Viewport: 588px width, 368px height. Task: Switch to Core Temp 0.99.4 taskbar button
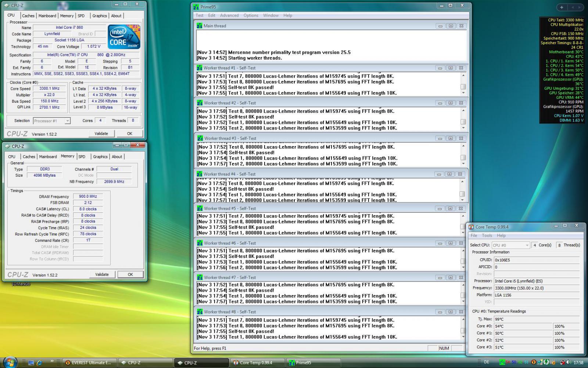[257, 363]
